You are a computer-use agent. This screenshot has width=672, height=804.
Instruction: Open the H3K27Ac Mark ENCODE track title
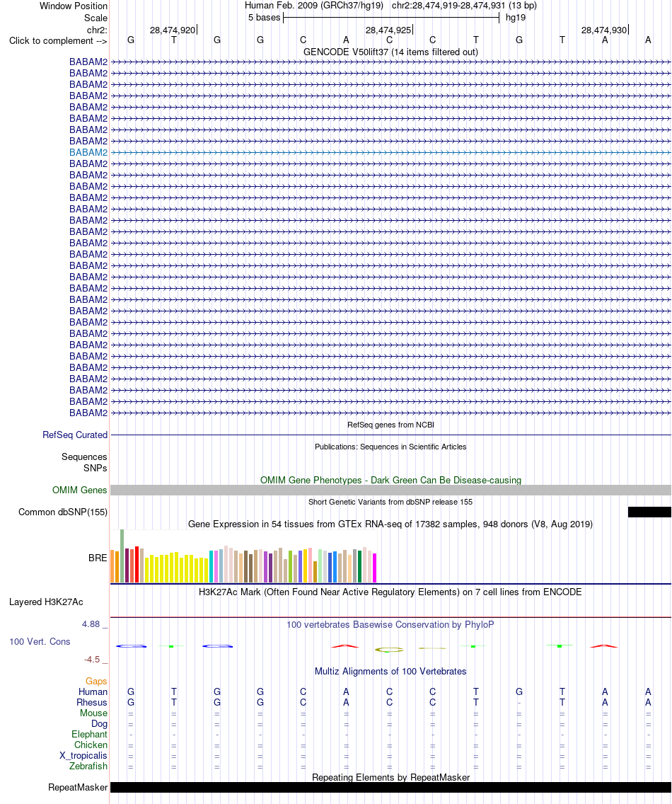(390, 592)
